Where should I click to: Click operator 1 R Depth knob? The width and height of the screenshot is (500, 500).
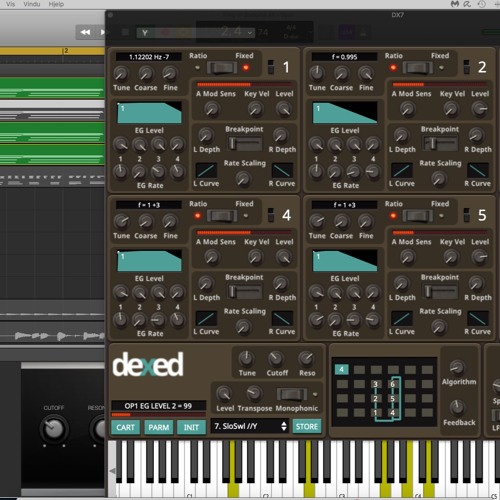pos(281,135)
